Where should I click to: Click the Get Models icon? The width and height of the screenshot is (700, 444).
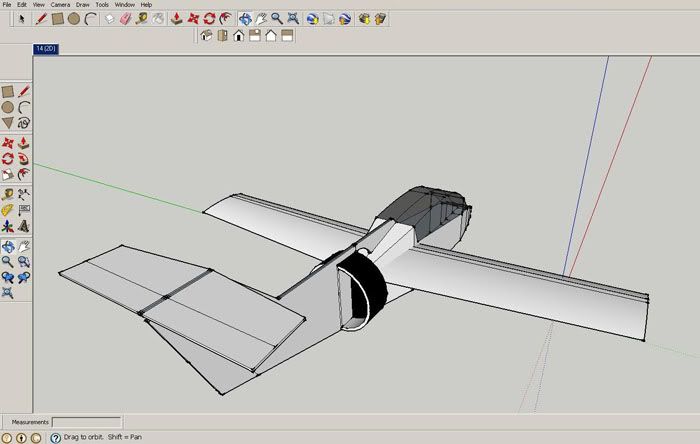point(364,19)
